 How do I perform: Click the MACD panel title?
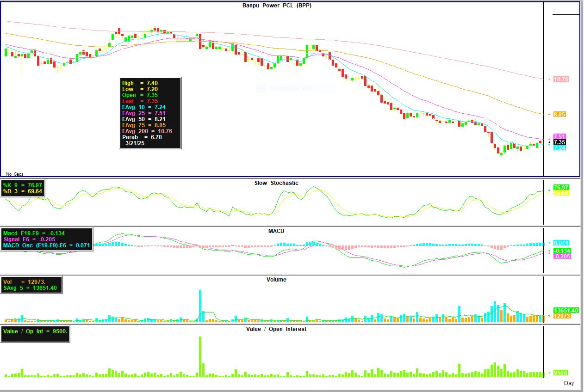pyautogui.click(x=276, y=231)
